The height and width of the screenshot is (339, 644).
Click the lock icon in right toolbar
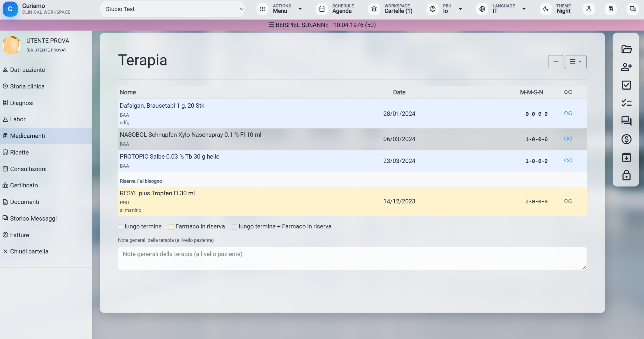point(626,175)
